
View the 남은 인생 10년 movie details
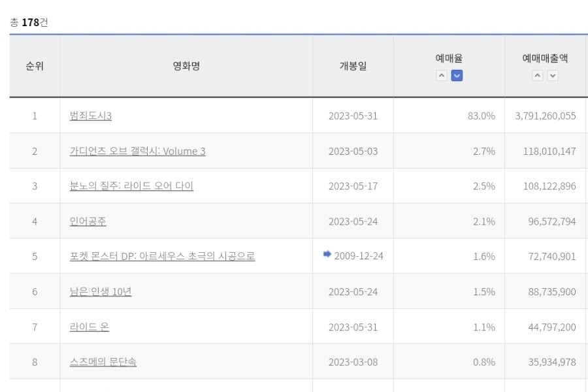(x=101, y=291)
